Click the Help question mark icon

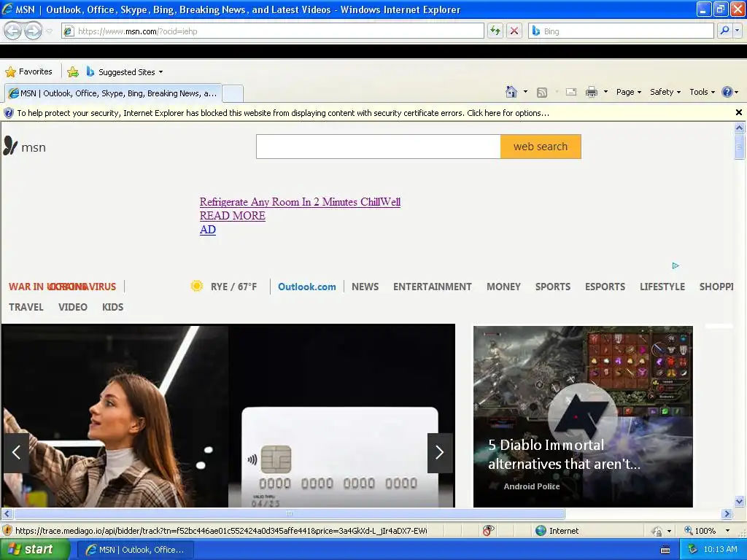tap(727, 92)
